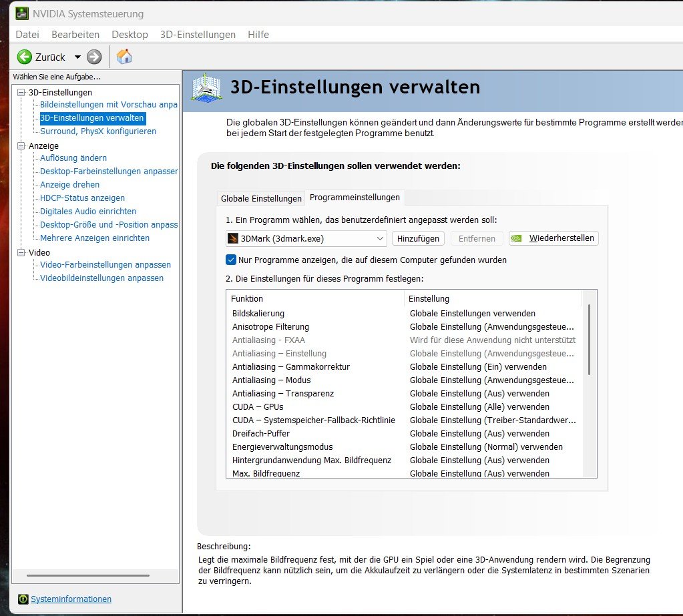Screen dimensions: 683x616
Task: Open Anzeige drehen
Action: coord(69,185)
